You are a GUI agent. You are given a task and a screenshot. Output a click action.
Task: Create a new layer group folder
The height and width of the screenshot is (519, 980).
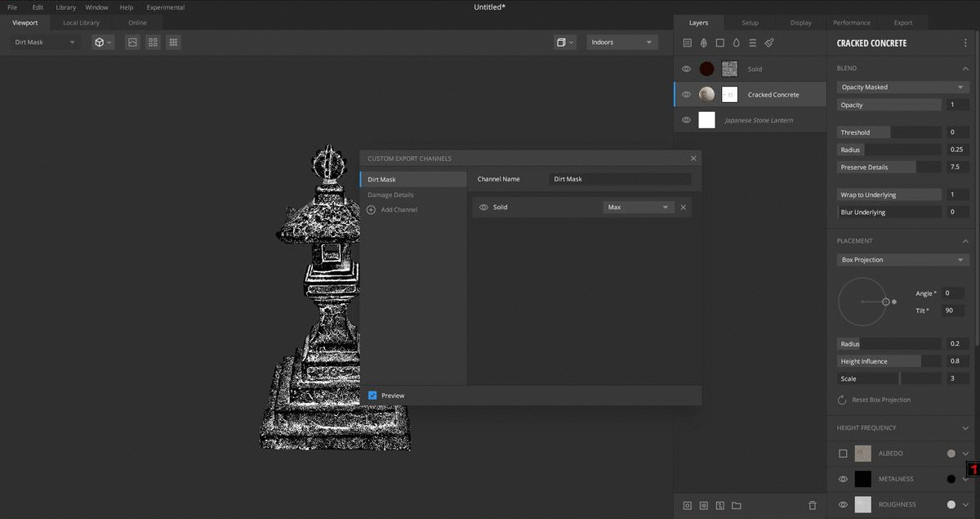[737, 506]
